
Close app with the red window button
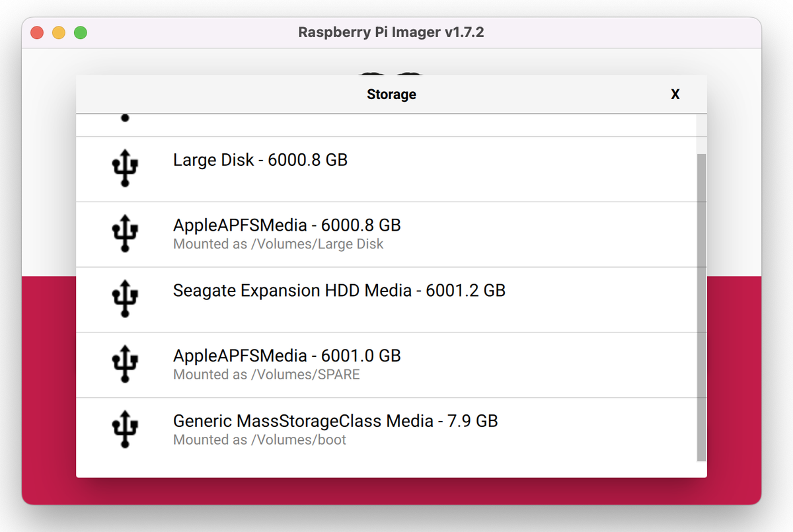[x=37, y=32]
